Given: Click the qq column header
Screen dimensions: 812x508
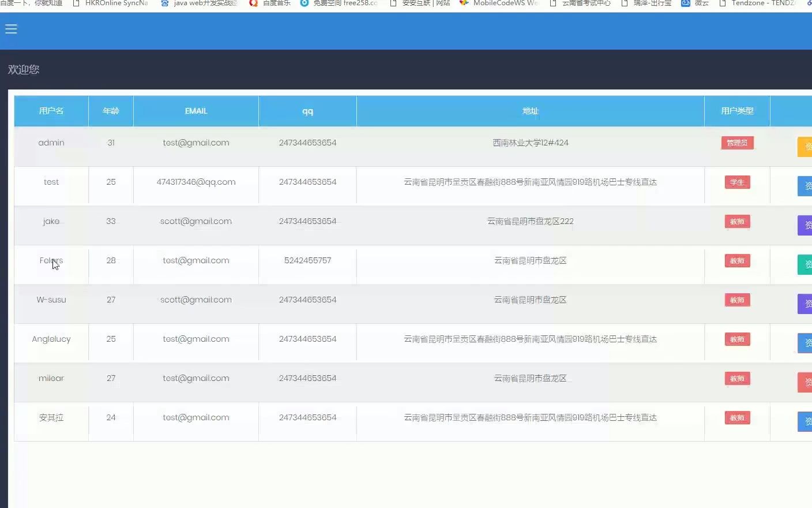Looking at the screenshot, I should (x=308, y=111).
